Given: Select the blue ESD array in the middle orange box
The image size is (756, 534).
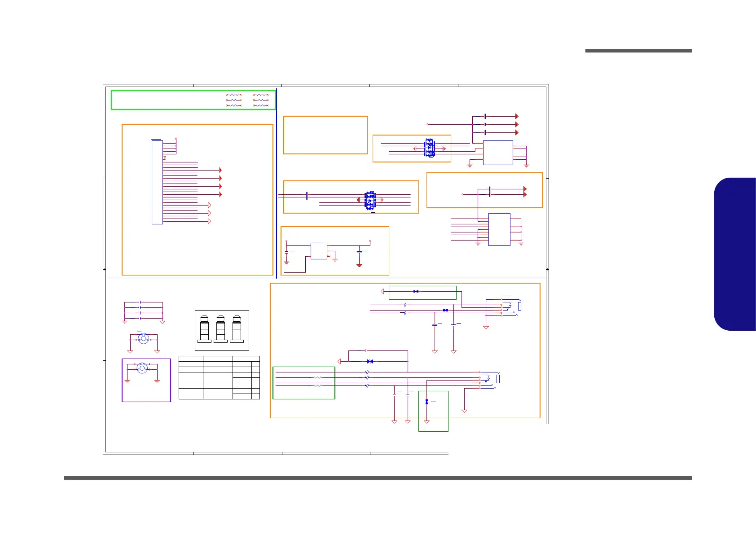Looking at the screenshot, I should (x=370, y=200).
